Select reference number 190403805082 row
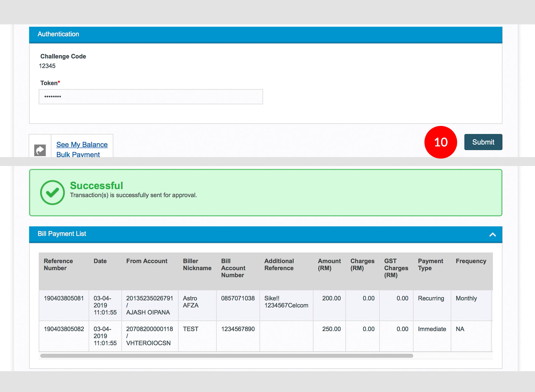The height and width of the screenshot is (392, 535). [x=64, y=329]
